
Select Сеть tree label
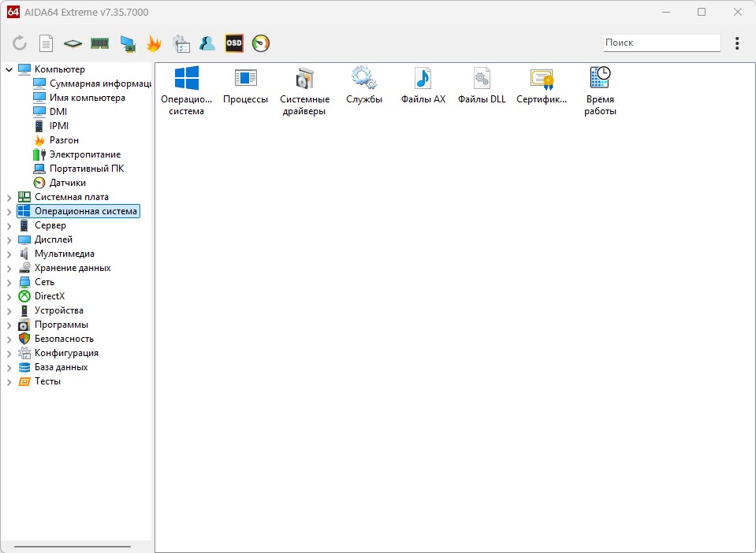44,282
